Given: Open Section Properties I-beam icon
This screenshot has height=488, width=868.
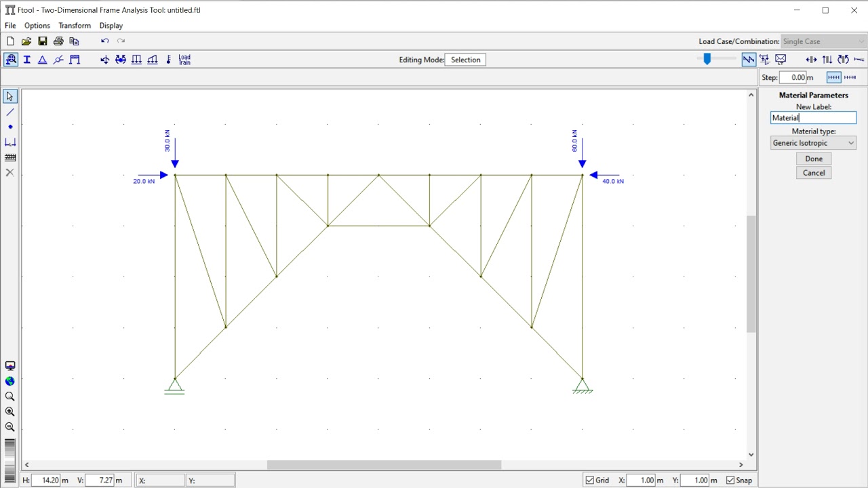Looking at the screenshot, I should tap(27, 60).
